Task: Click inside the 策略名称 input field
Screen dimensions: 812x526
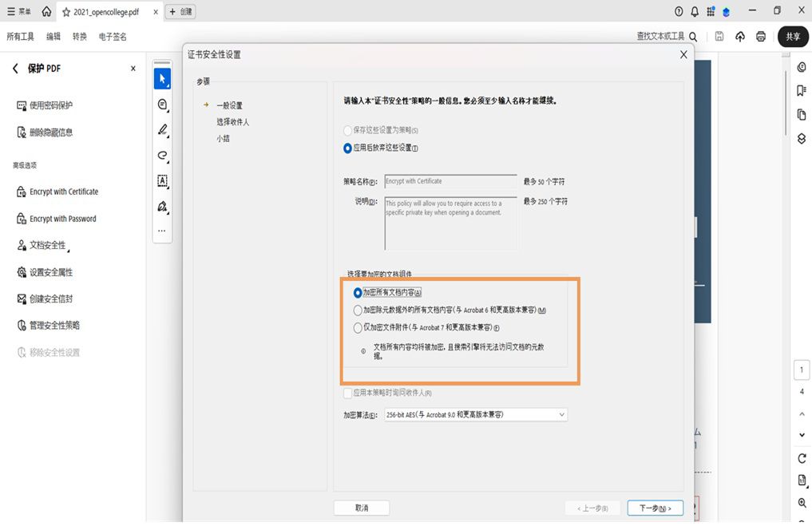Action: coord(450,180)
